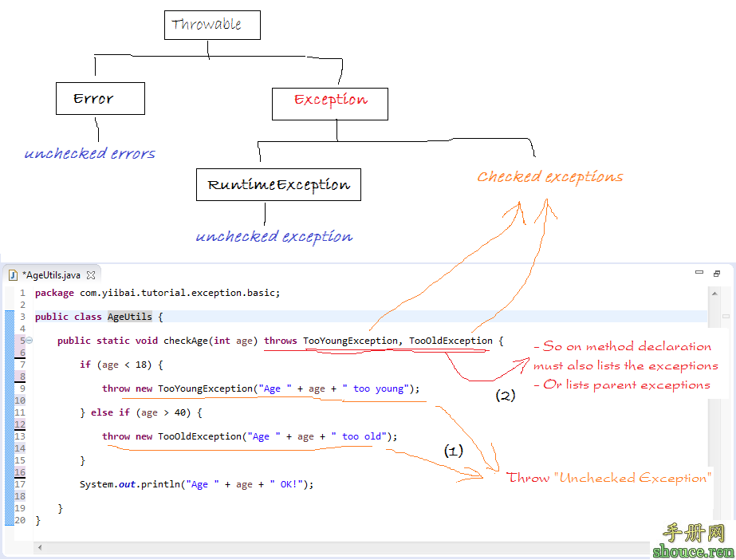Maximize the editor pane

(718, 273)
